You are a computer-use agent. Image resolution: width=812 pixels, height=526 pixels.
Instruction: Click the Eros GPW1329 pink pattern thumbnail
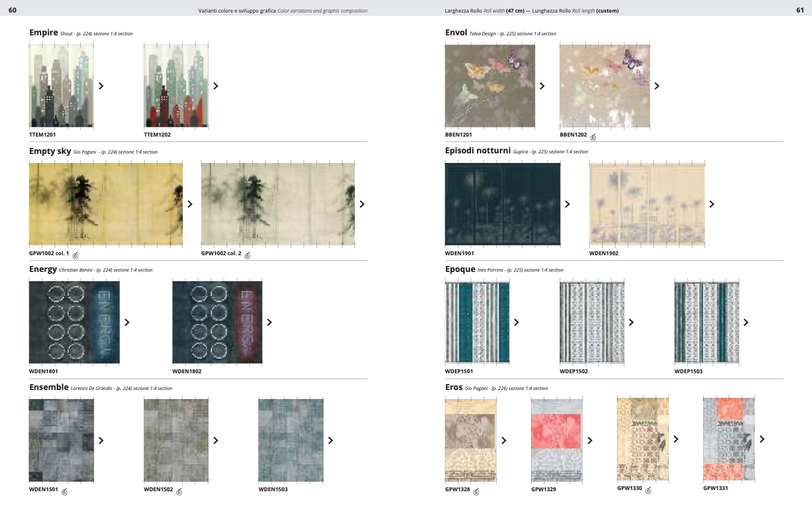point(557,440)
